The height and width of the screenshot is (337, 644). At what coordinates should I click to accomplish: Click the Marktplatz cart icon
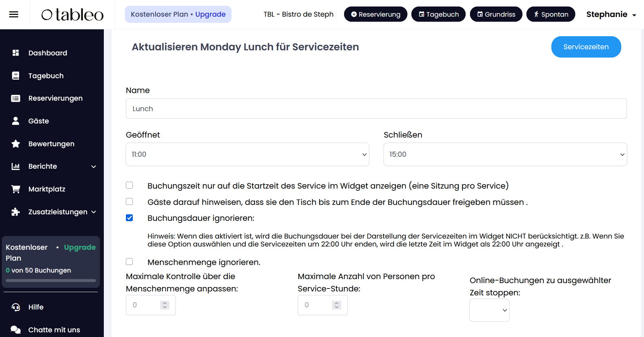tap(16, 189)
